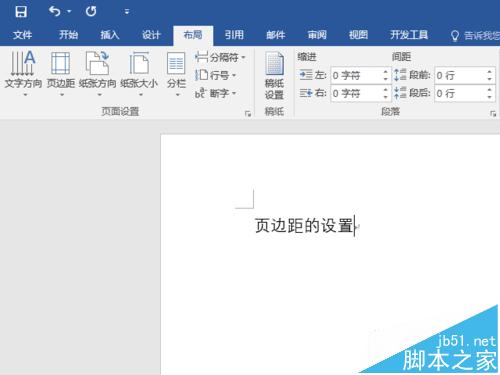This screenshot has width=500, height=375.
Task: Click the Save icon in quick access toolbar
Action: (x=21, y=12)
